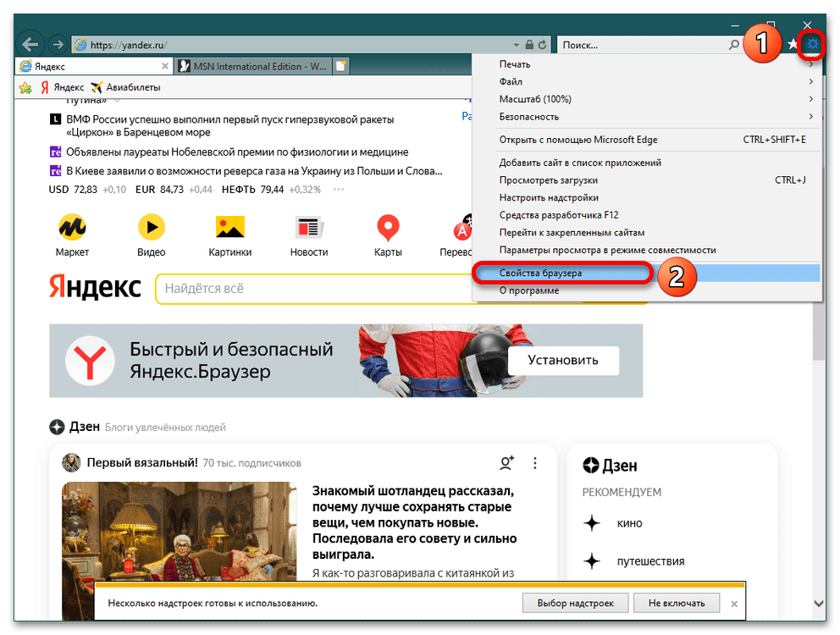
Task: Close the add-ons notification bar
Action: pyautogui.click(x=734, y=604)
